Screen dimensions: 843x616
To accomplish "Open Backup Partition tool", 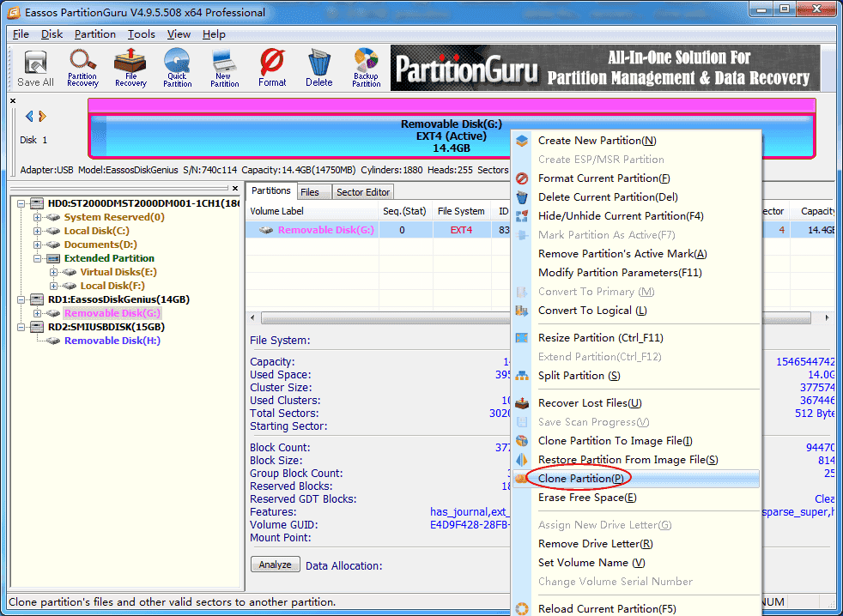I will [x=367, y=68].
